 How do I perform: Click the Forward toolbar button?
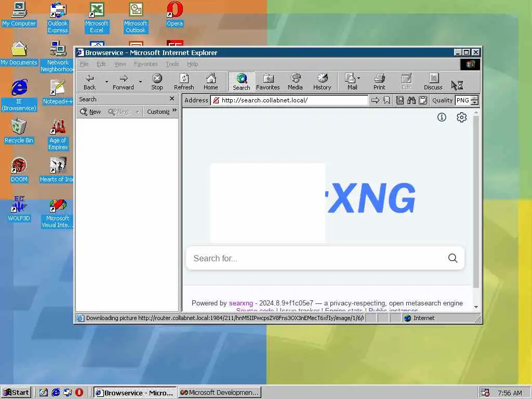[x=123, y=82]
